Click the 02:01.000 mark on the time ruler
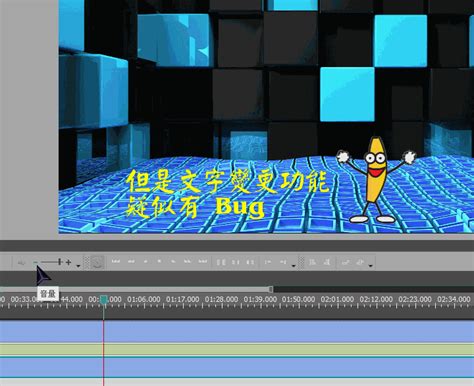 point(337,299)
